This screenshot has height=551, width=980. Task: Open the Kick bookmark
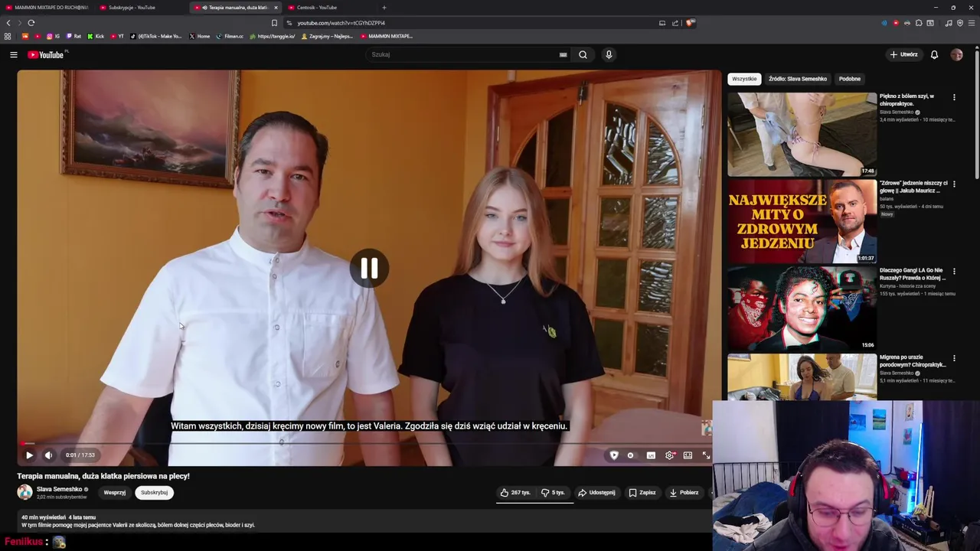click(x=96, y=36)
